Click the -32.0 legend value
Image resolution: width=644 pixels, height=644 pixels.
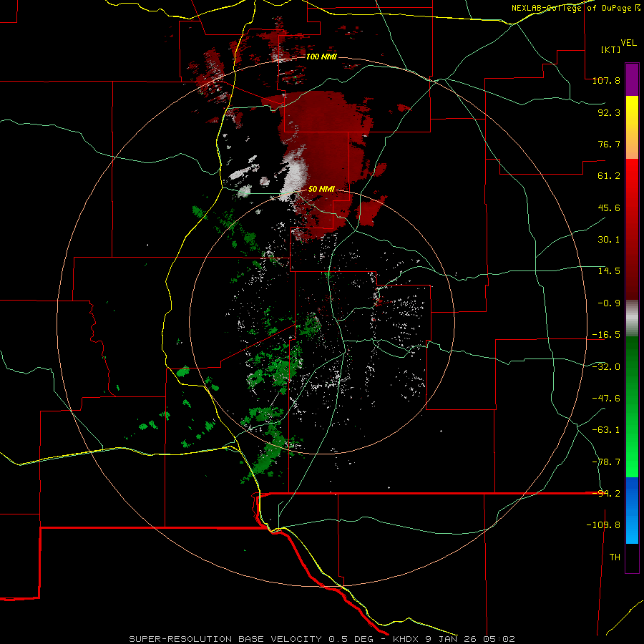(606, 367)
